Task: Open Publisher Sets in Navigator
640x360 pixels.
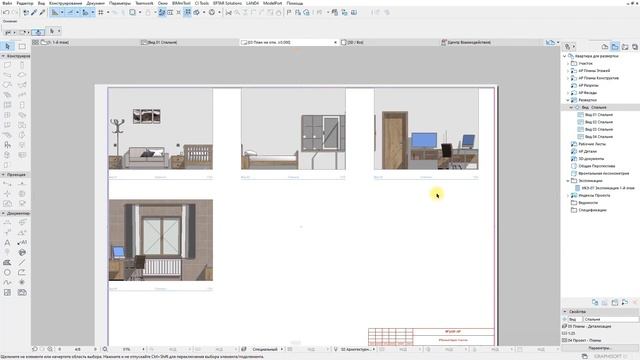Action: tap(635, 47)
